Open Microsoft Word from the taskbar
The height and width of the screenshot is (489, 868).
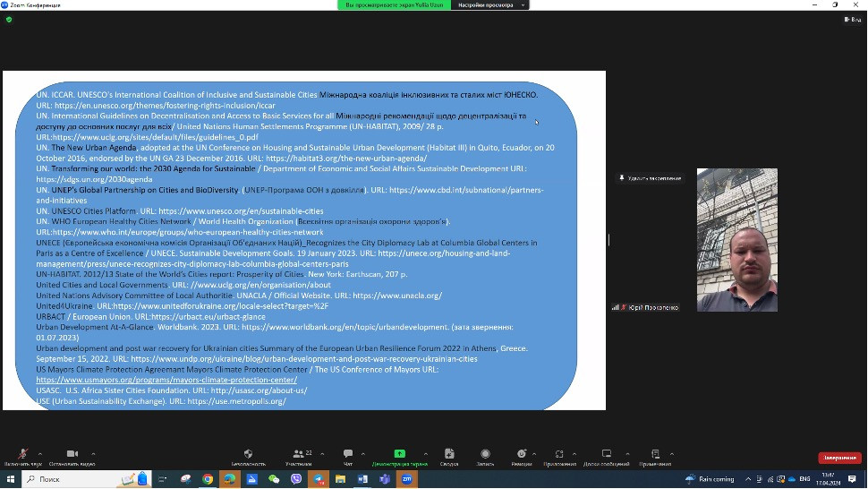click(362, 479)
